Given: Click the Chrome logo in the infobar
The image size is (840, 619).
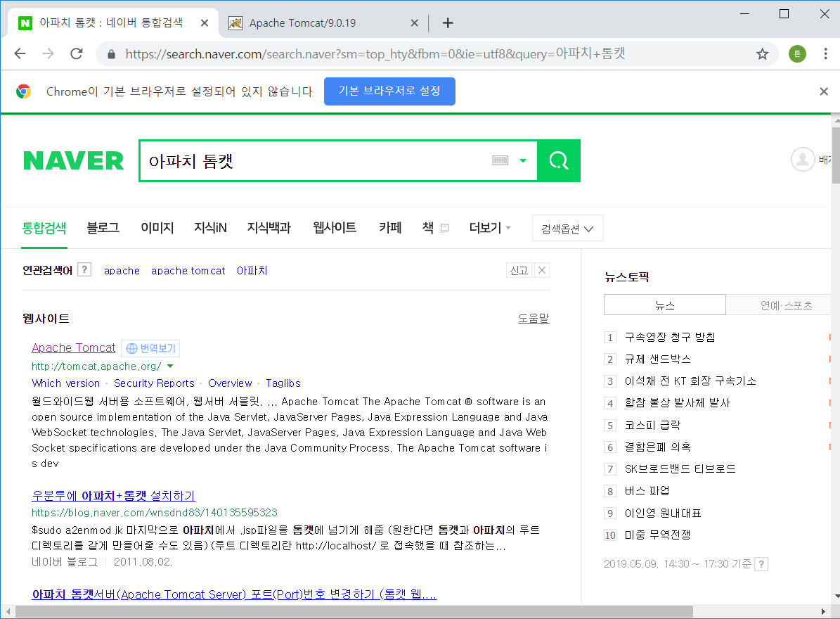Looking at the screenshot, I should tap(24, 91).
